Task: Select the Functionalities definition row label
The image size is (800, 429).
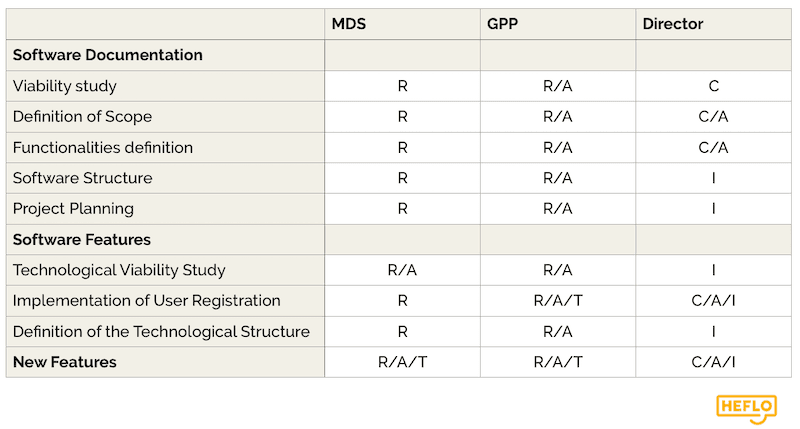Action: pos(103,147)
